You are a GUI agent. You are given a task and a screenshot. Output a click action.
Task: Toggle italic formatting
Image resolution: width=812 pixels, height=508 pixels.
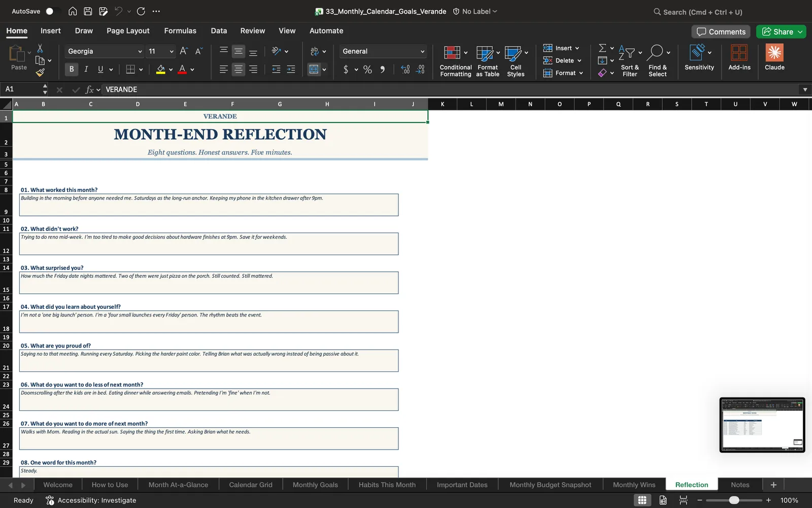[x=86, y=69]
